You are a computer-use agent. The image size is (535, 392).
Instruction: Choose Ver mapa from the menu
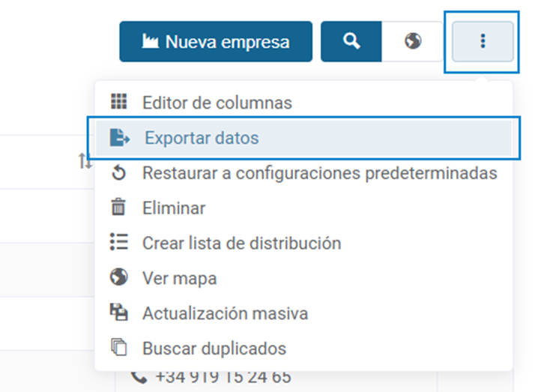[x=303, y=278]
